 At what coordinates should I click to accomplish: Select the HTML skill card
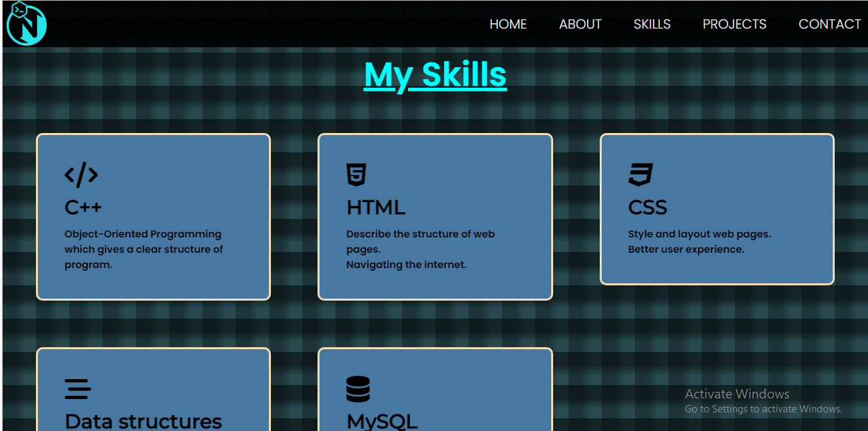click(x=435, y=216)
